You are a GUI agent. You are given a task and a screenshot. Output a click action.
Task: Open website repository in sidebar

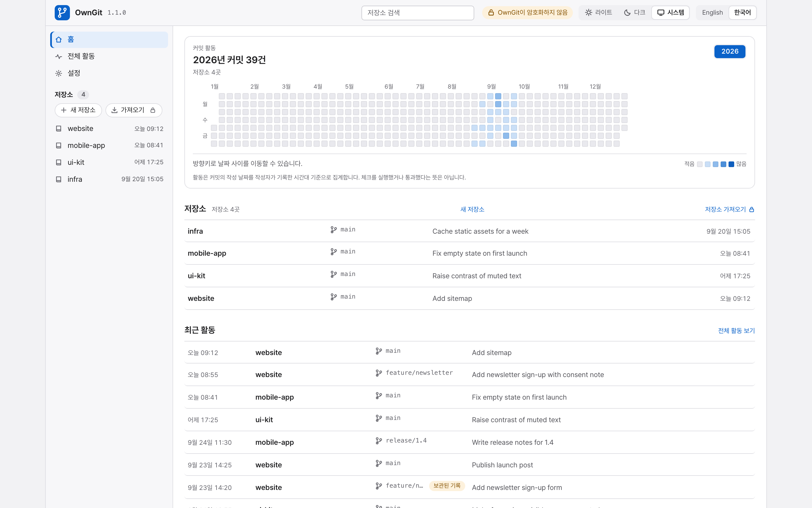click(109, 129)
